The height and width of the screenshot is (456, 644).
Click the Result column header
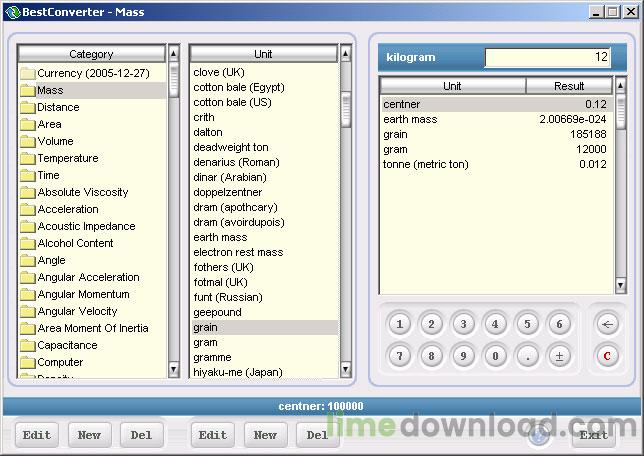pos(569,86)
